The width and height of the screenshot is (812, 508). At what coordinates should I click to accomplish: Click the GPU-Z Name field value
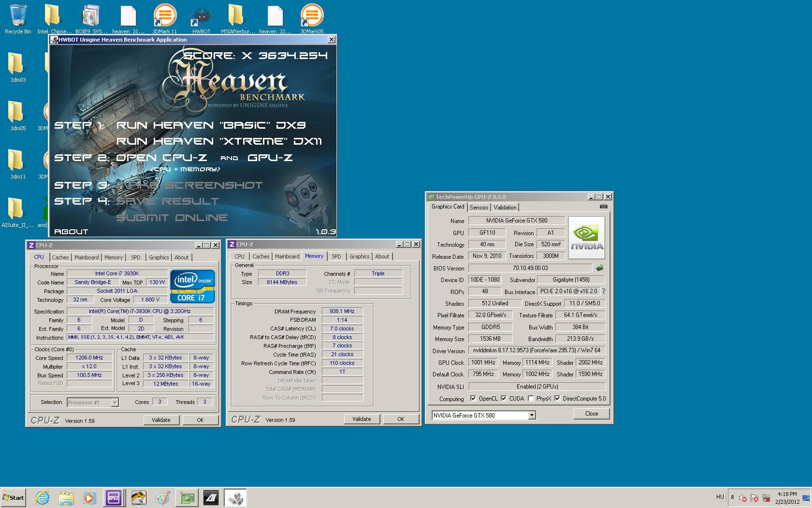[x=517, y=221]
